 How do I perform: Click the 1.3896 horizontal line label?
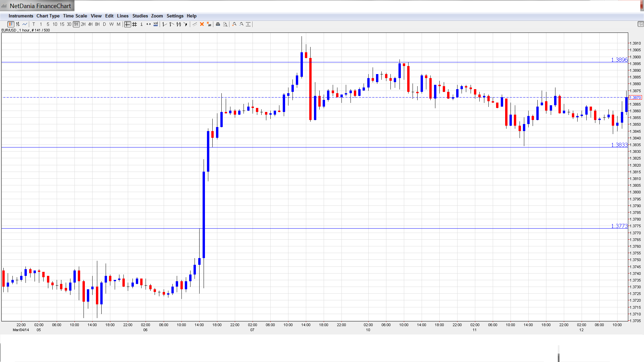click(619, 60)
